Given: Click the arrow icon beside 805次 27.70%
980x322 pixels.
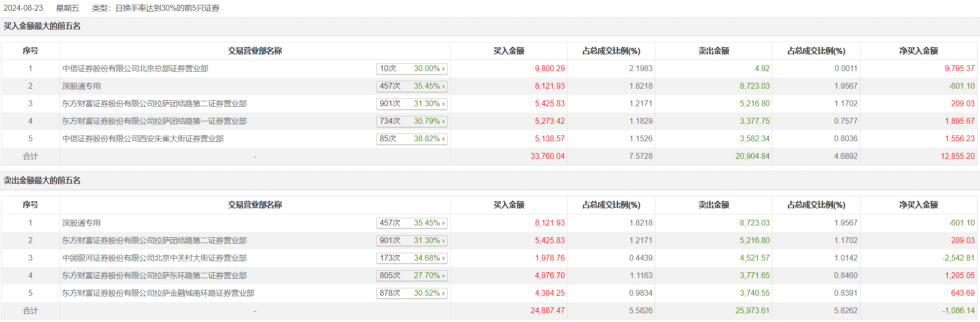Looking at the screenshot, I should pos(444,276).
